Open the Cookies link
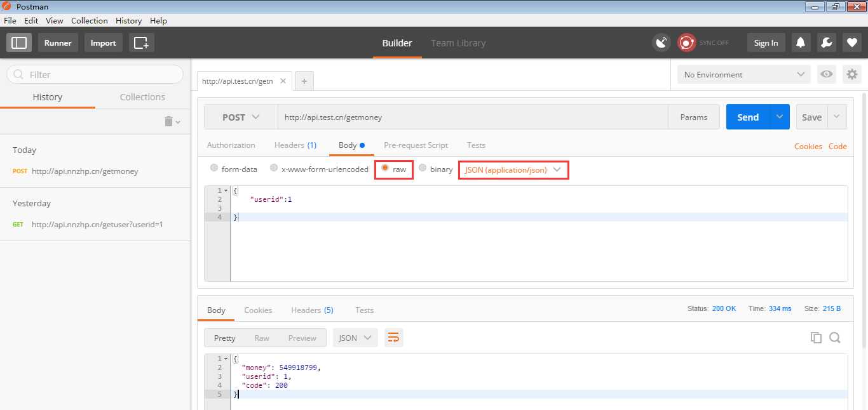Viewport: 868px width, 410px height. pyautogui.click(x=808, y=146)
